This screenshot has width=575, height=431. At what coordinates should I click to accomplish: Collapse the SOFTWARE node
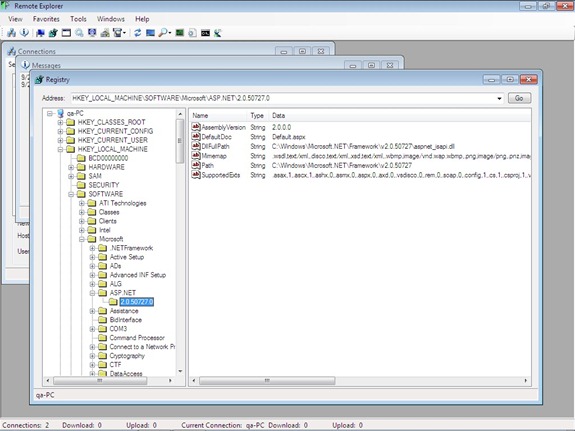[x=71, y=194]
